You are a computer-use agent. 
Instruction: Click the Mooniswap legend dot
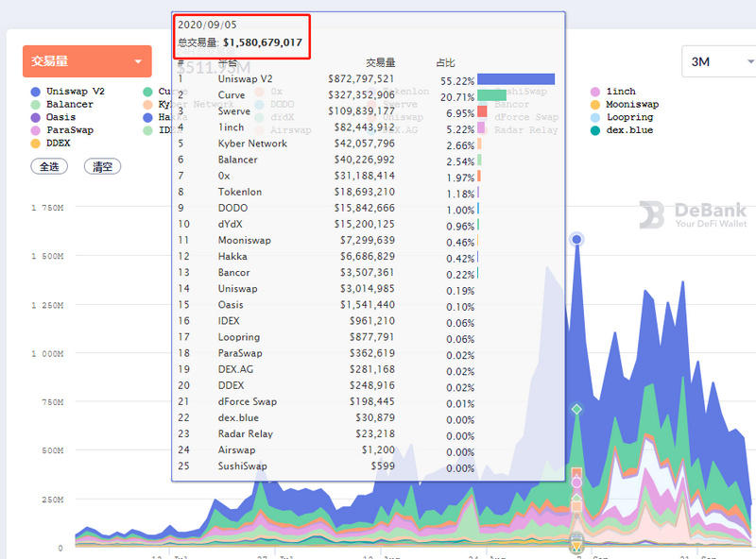tap(594, 104)
